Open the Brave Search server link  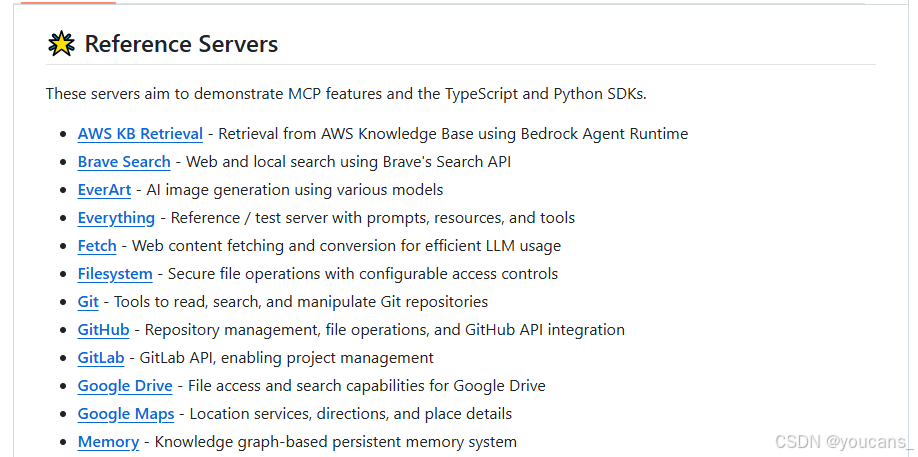point(124,162)
